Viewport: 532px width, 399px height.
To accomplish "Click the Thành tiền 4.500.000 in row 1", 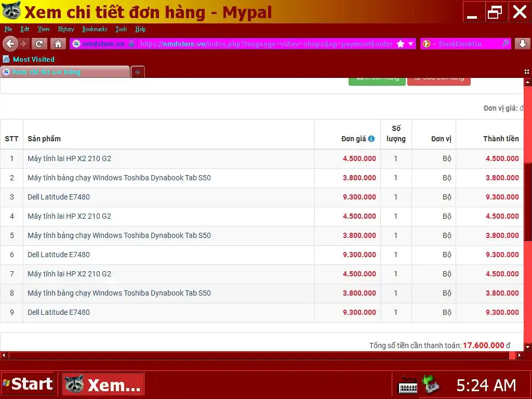I will click(502, 158).
